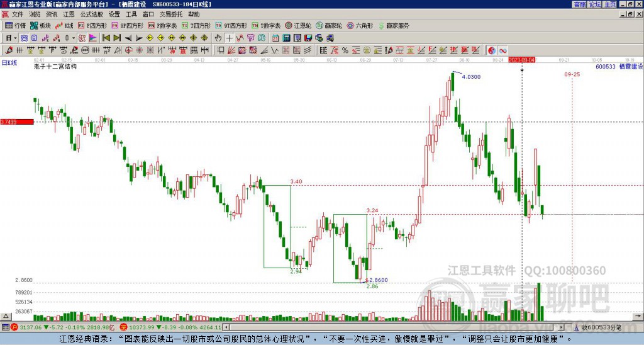This screenshot has width=644, height=345.
Task: Open the 江恩轮 Gann wheel
Action: 298,25
